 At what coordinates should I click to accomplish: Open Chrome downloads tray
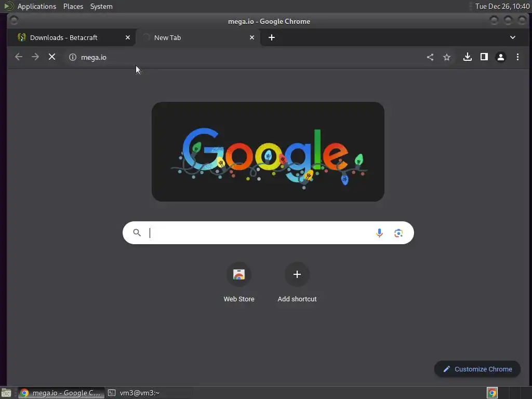(x=468, y=57)
